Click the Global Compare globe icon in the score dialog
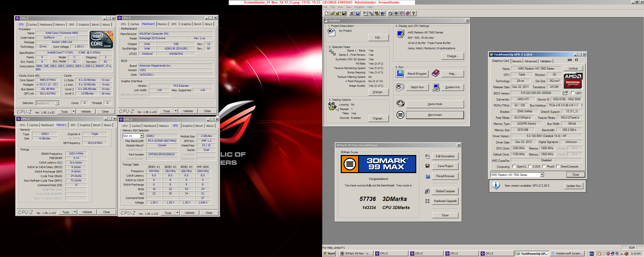This screenshot has width=644, height=257. (427, 191)
